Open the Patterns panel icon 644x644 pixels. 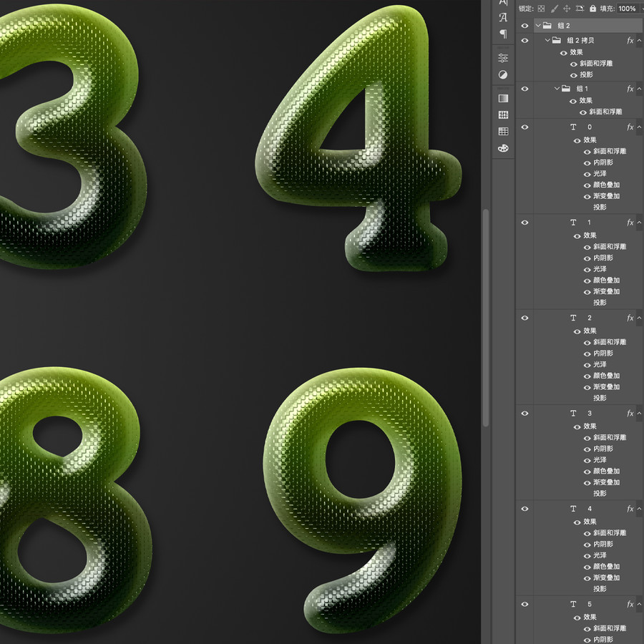click(x=503, y=115)
